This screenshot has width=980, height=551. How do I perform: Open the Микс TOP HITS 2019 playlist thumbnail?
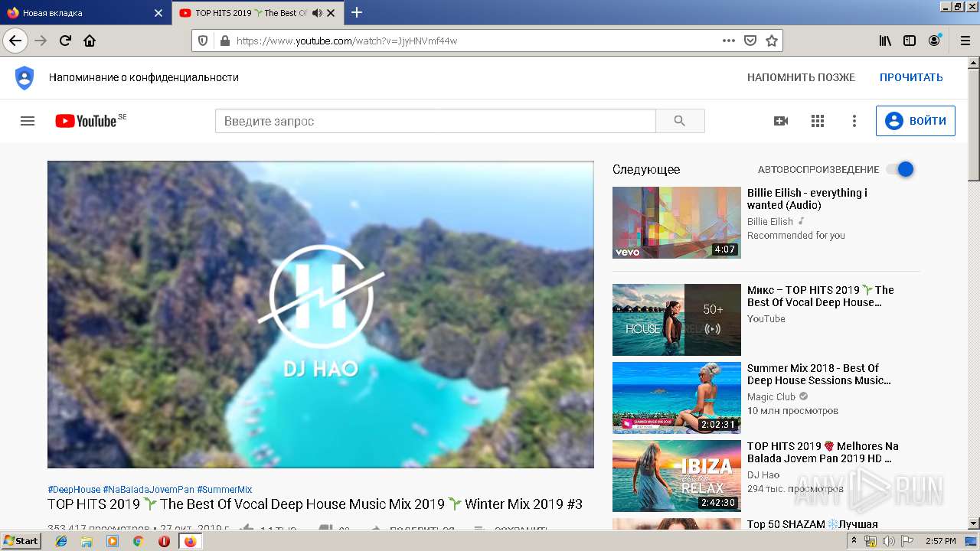pos(677,320)
